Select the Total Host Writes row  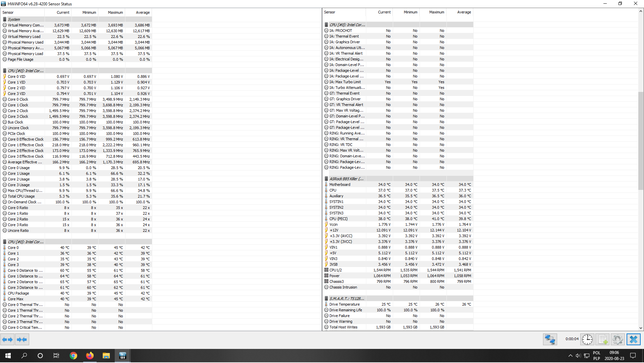(398, 327)
